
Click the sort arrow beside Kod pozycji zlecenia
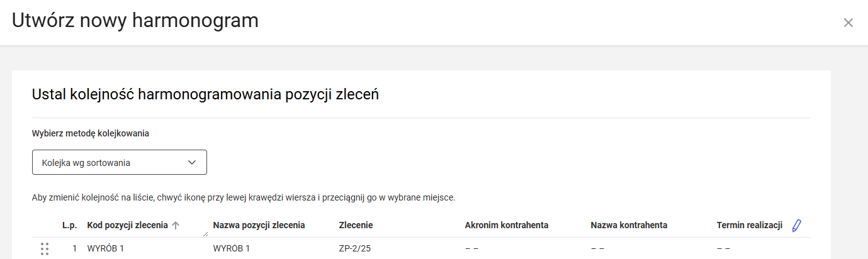pyautogui.click(x=176, y=226)
